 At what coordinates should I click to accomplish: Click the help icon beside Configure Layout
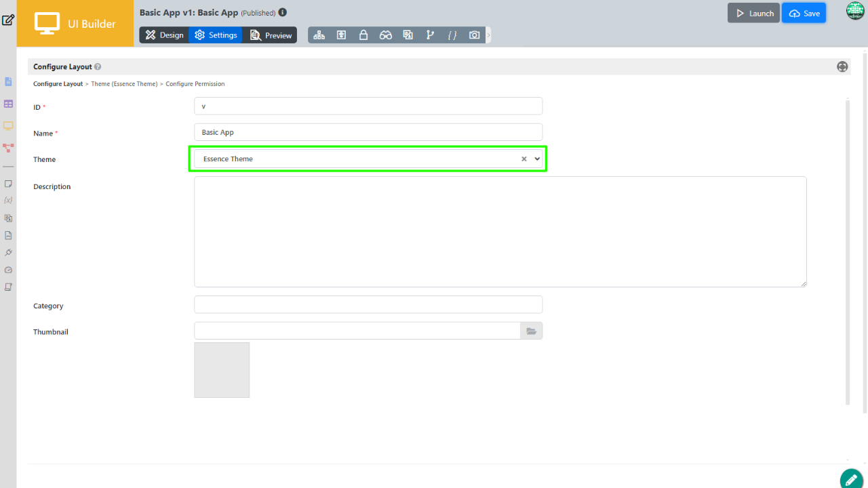[x=98, y=67]
